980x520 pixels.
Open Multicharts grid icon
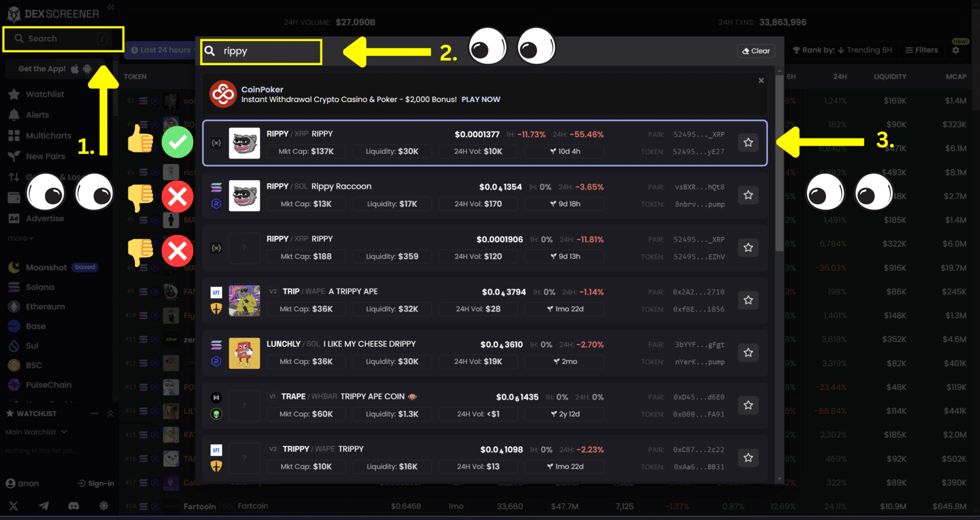[x=14, y=136]
